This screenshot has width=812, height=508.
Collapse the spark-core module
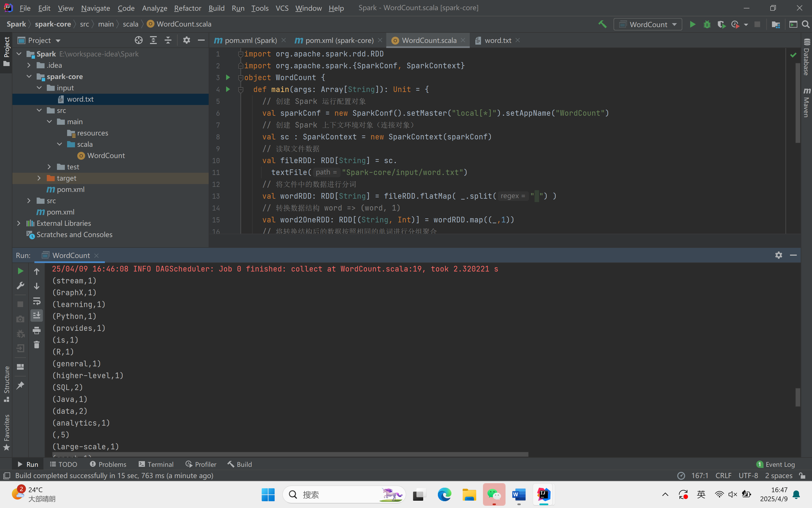(29, 76)
